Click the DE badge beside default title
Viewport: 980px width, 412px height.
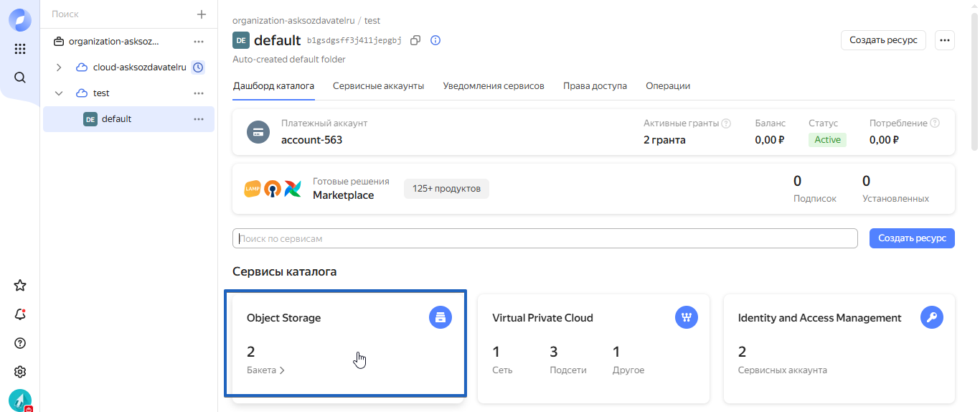pos(241,40)
